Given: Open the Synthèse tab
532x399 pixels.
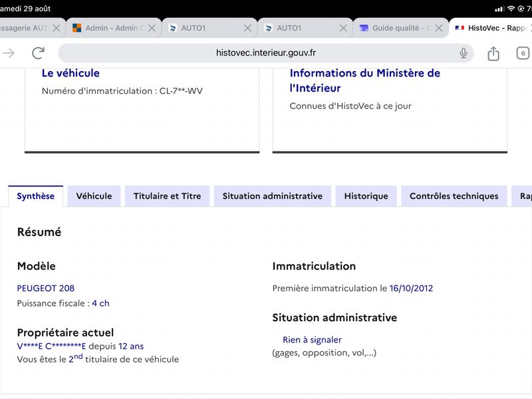Looking at the screenshot, I should (36, 196).
